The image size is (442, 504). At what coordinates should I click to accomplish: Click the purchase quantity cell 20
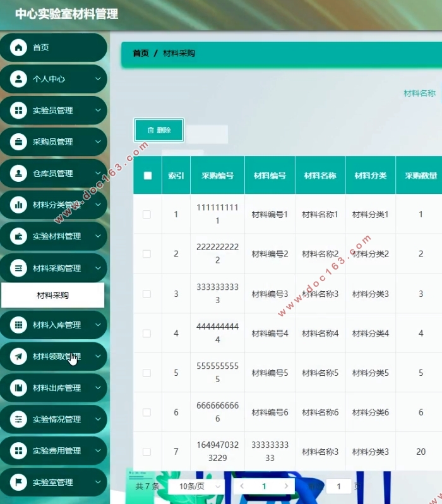click(421, 452)
